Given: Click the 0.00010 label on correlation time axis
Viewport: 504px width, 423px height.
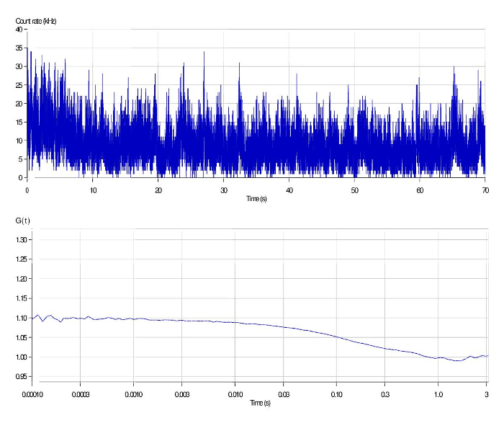Looking at the screenshot, I should tap(32, 394).
